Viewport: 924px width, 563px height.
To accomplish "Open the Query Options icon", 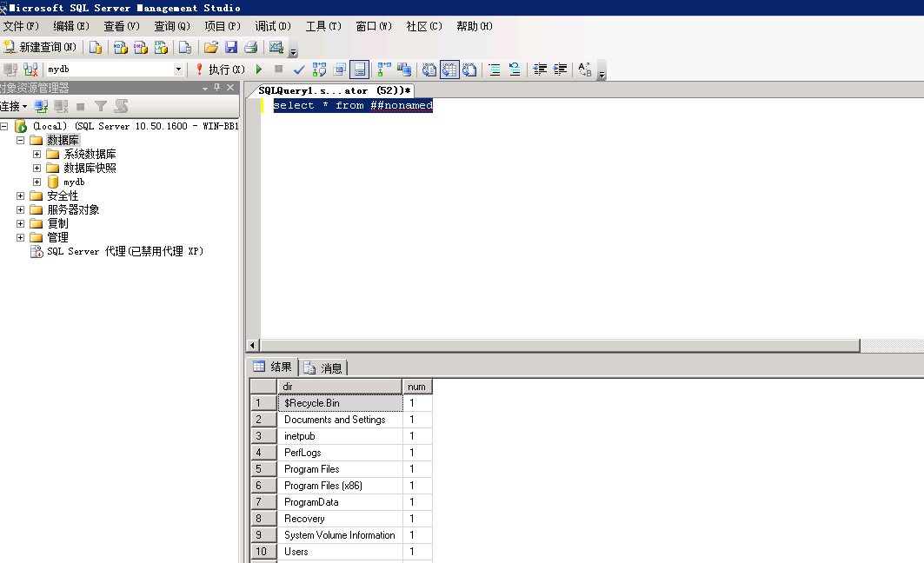I will coord(339,70).
